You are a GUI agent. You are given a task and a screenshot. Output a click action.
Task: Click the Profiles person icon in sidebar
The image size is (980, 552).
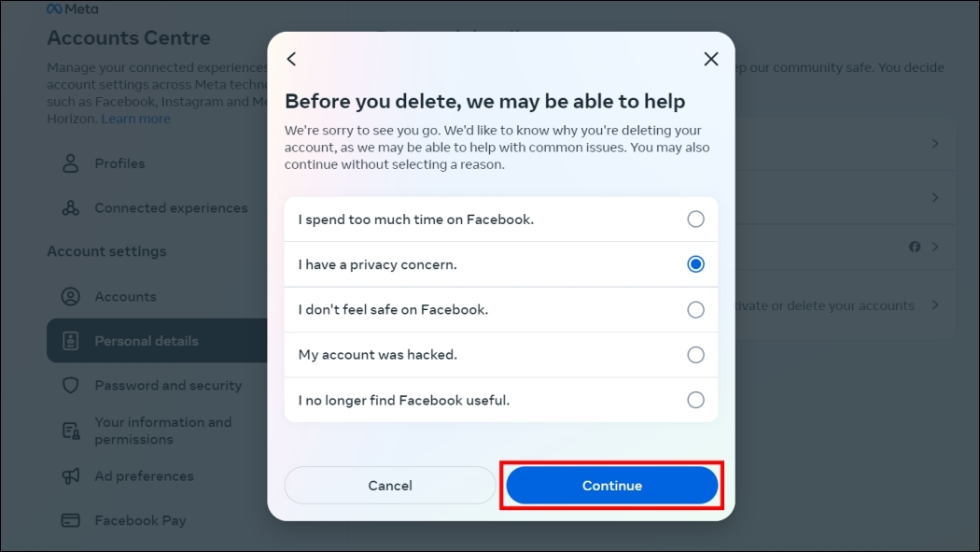click(69, 163)
